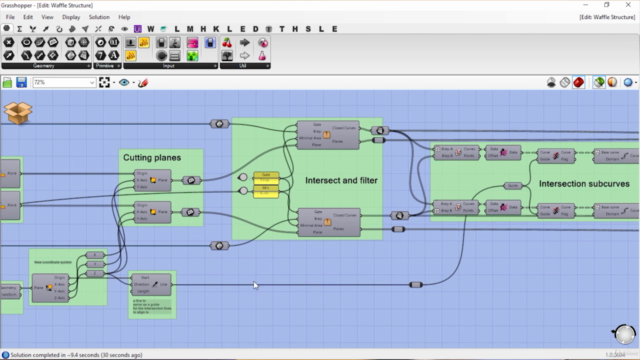Image resolution: width=640 pixels, height=360 pixels.
Task: Switch to the W plugin tab
Action: 151,29
